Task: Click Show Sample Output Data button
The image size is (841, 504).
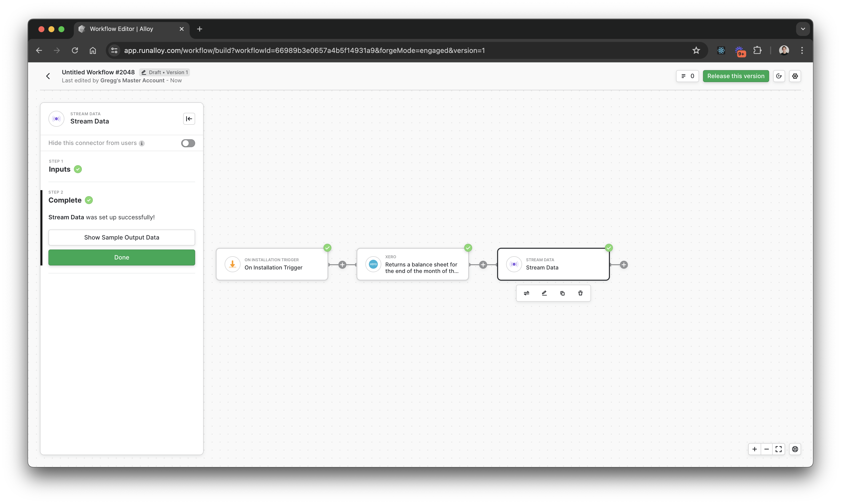Action: click(x=122, y=237)
